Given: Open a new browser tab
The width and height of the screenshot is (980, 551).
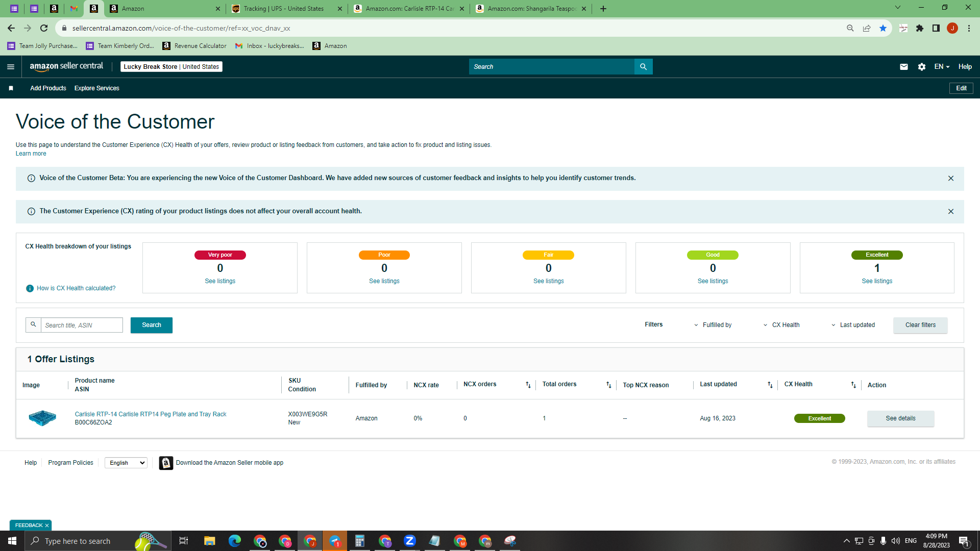Looking at the screenshot, I should [x=603, y=9].
